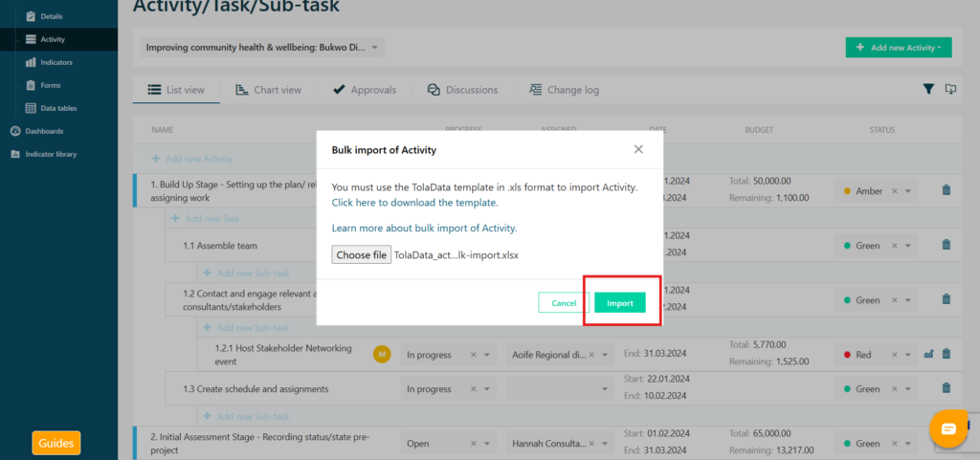Open the orange chat widget

coord(948,429)
